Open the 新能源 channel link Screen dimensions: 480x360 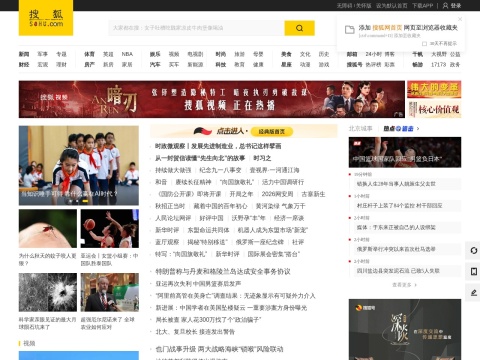pos(195,64)
